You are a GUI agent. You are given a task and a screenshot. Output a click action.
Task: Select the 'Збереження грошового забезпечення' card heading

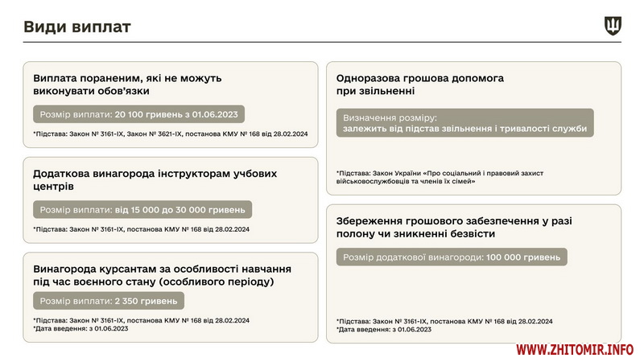pos(465,227)
